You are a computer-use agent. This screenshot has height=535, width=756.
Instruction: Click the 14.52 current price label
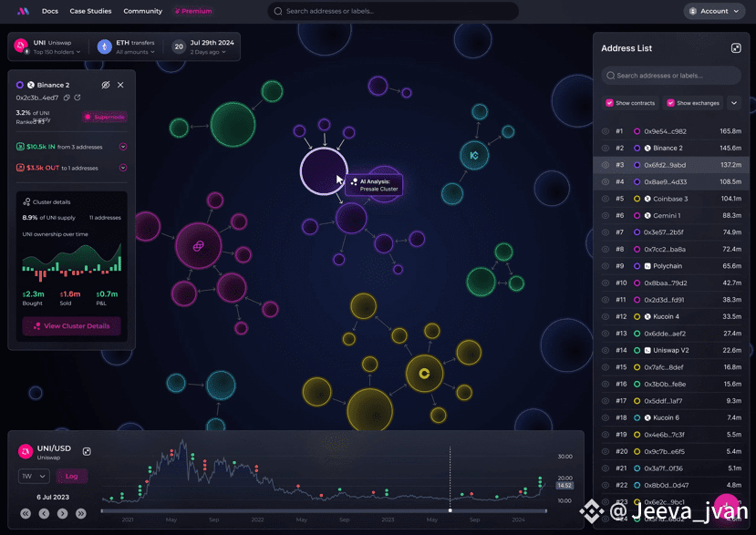click(x=564, y=486)
